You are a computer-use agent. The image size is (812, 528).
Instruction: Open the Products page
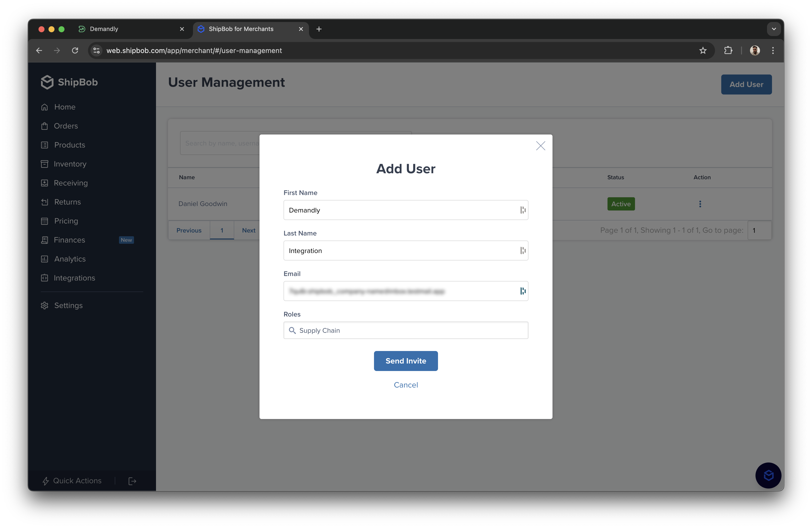69,145
